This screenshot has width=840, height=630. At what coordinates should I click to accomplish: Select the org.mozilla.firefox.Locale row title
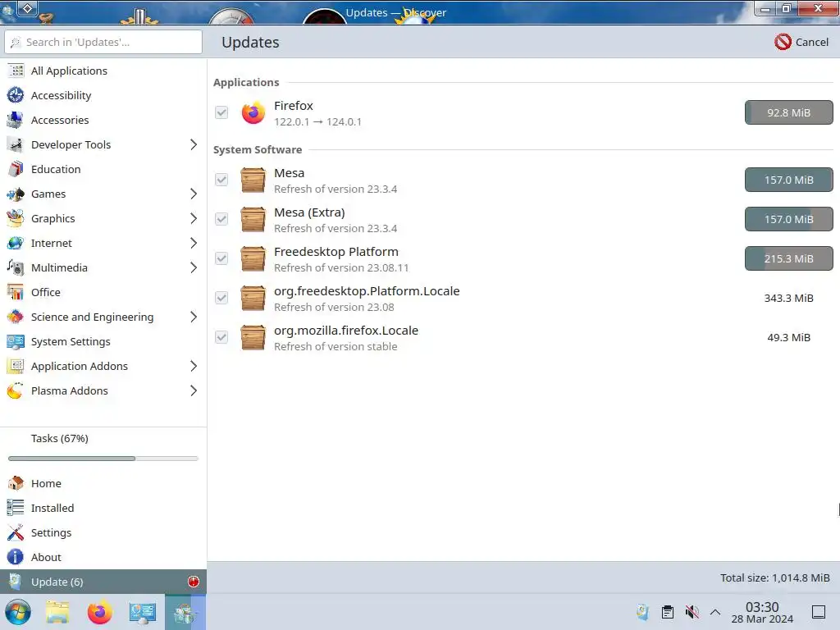tap(346, 331)
